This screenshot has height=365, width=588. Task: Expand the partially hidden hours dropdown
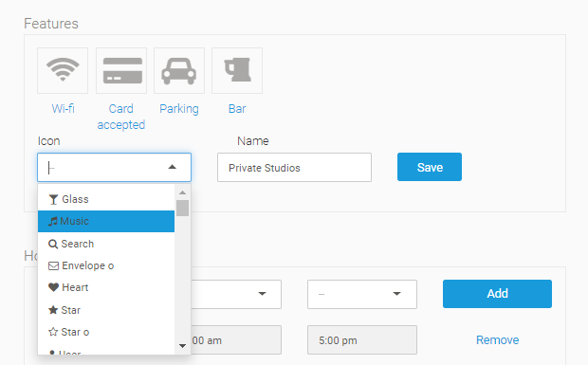(x=236, y=294)
